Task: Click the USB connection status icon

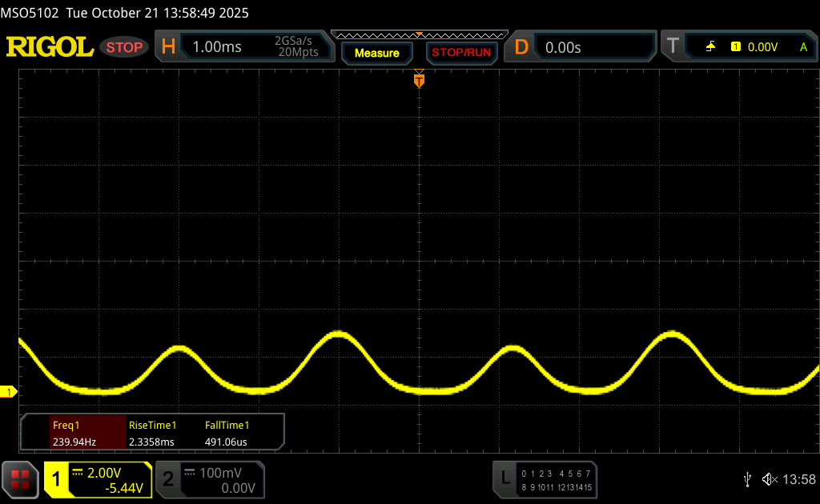Action: tap(747, 479)
